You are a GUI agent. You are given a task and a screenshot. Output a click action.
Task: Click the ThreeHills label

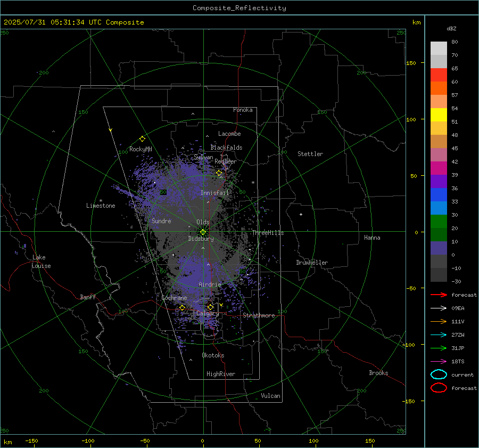pos(268,233)
